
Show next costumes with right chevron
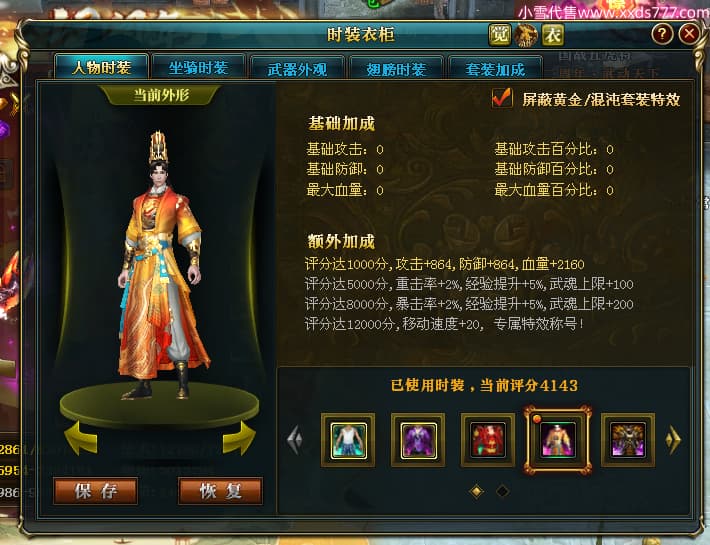pos(673,439)
